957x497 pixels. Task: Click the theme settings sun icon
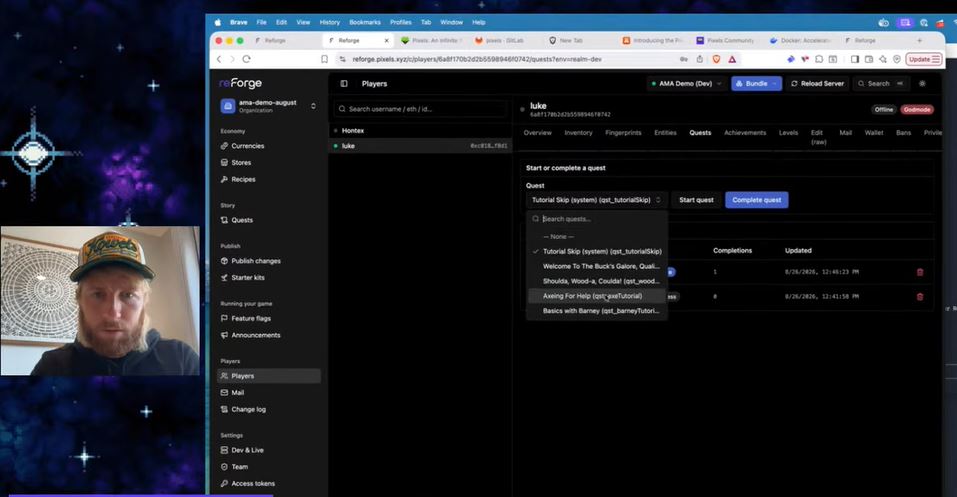[922, 84]
